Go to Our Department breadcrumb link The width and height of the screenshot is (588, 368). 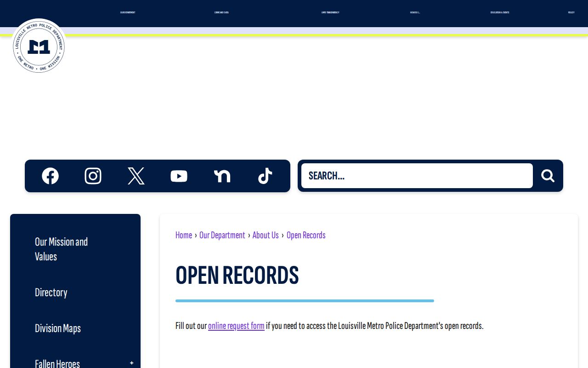tap(222, 235)
